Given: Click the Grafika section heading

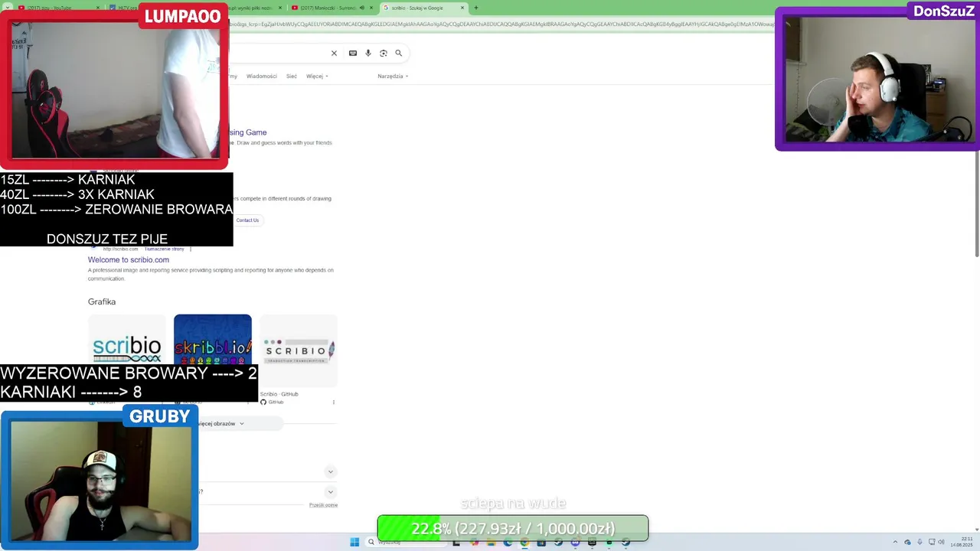Looking at the screenshot, I should [x=102, y=302].
